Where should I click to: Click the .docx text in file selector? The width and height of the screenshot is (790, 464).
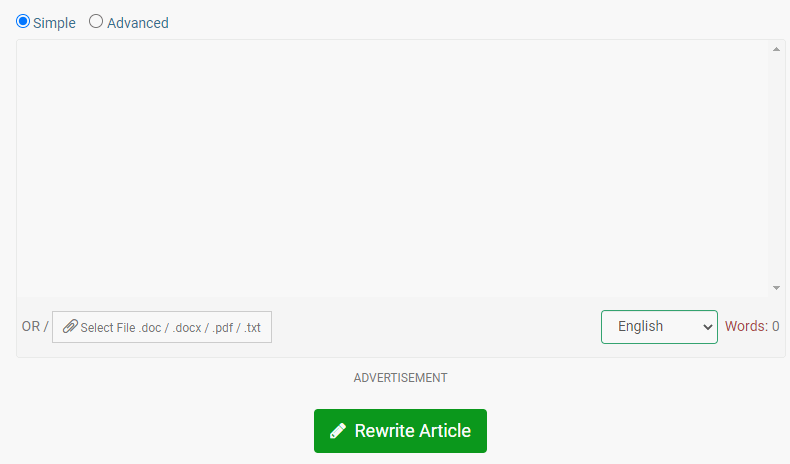(187, 328)
